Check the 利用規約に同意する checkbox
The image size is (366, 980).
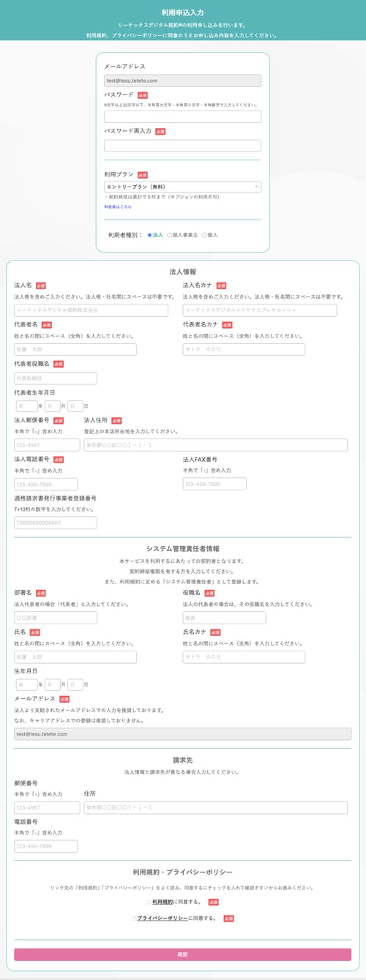pos(148,902)
